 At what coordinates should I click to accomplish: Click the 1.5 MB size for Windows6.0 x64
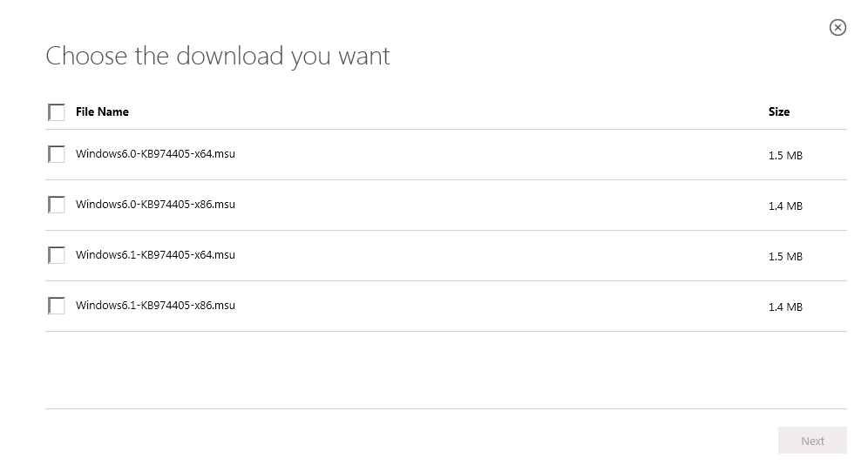(785, 156)
